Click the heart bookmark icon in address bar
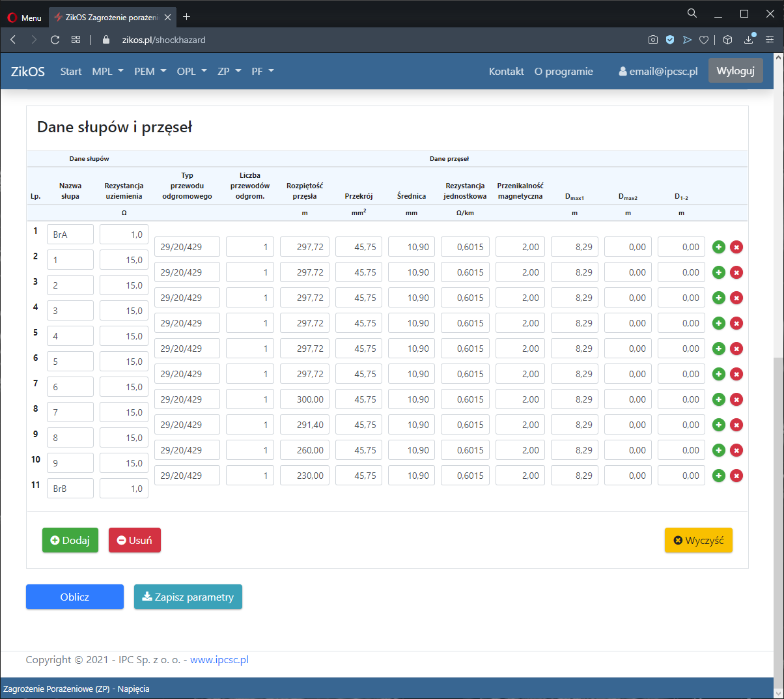Screen dimensions: 784x699 pyautogui.click(x=704, y=40)
